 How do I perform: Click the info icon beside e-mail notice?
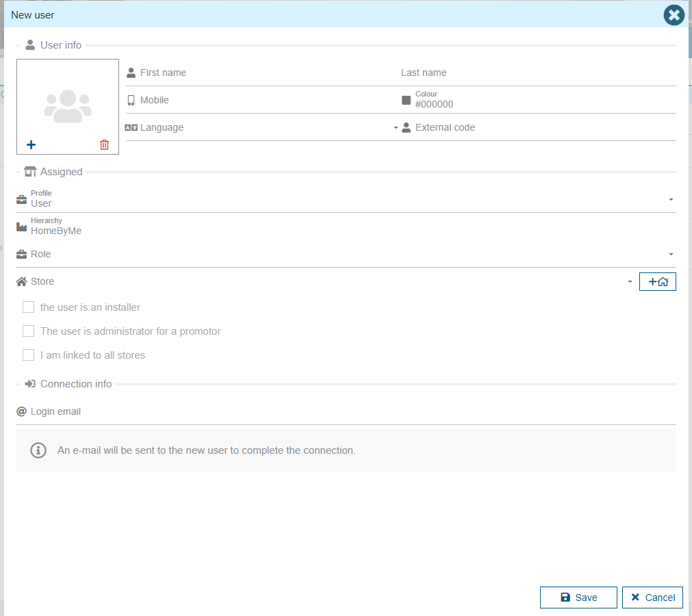point(38,450)
